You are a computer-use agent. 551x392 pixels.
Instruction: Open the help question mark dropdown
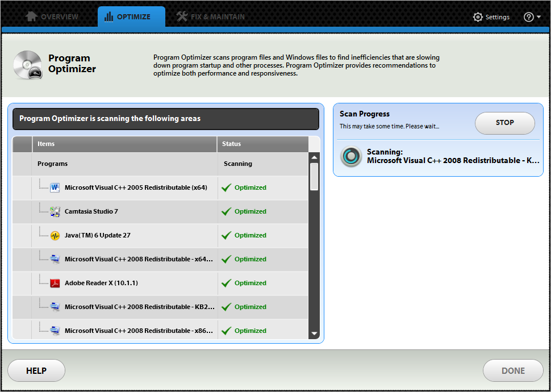[x=532, y=17]
